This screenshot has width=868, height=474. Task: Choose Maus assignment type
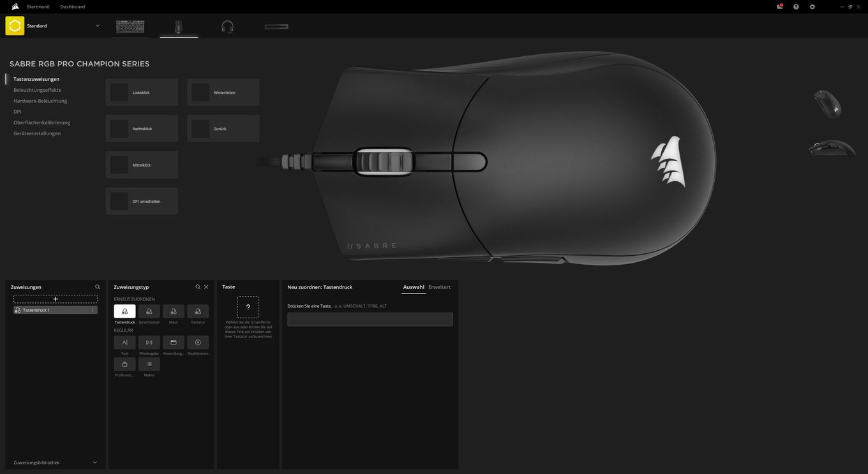click(174, 311)
